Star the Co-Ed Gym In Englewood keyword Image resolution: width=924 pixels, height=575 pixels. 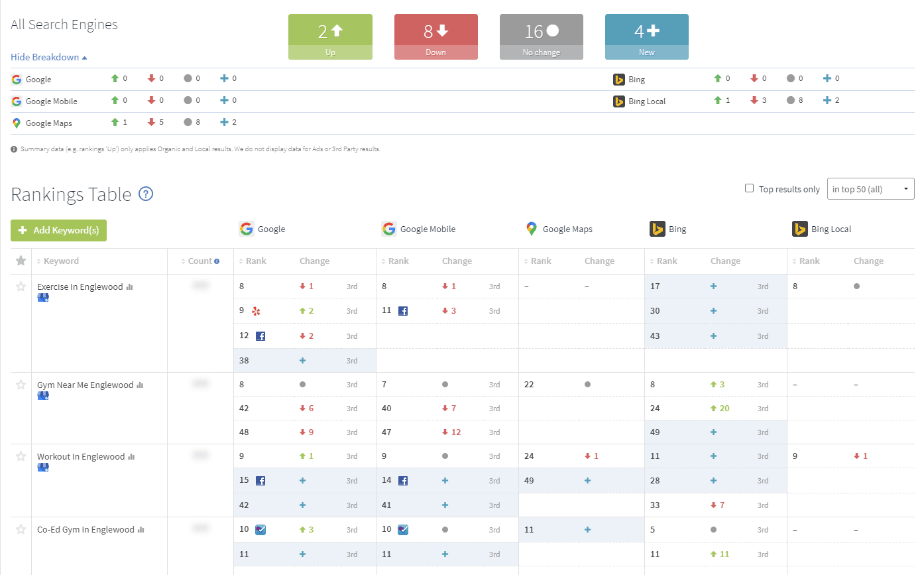[x=21, y=529]
